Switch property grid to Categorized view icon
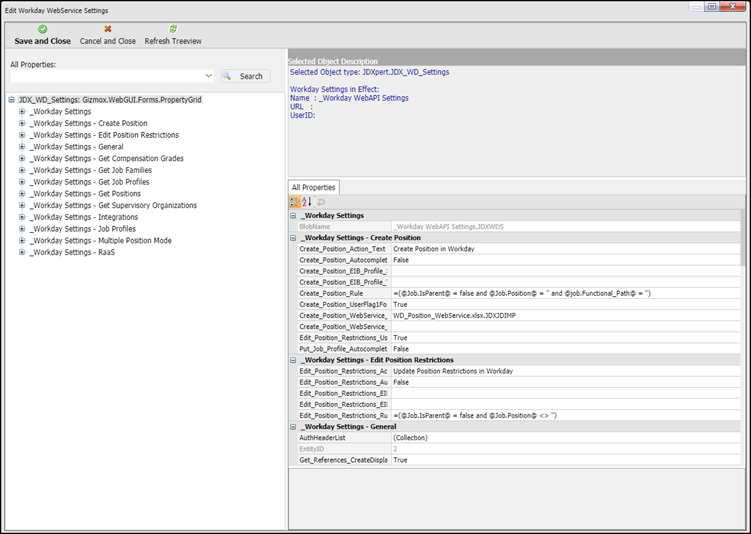 295,202
